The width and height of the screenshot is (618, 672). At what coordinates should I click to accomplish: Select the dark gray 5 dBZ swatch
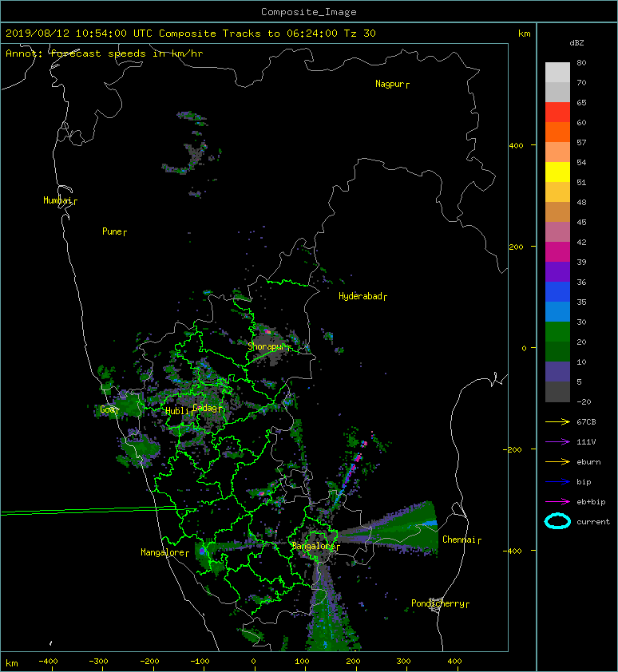(557, 392)
